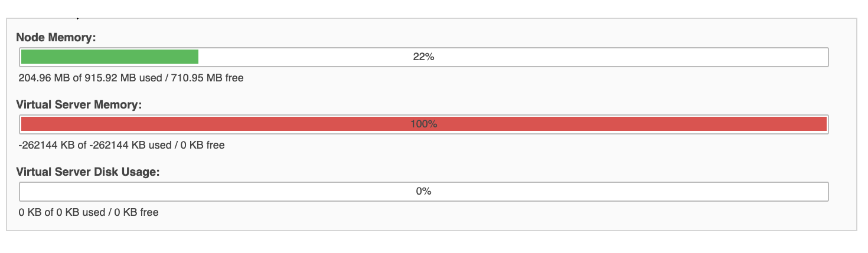Click the Node Memory heading

[56, 38]
